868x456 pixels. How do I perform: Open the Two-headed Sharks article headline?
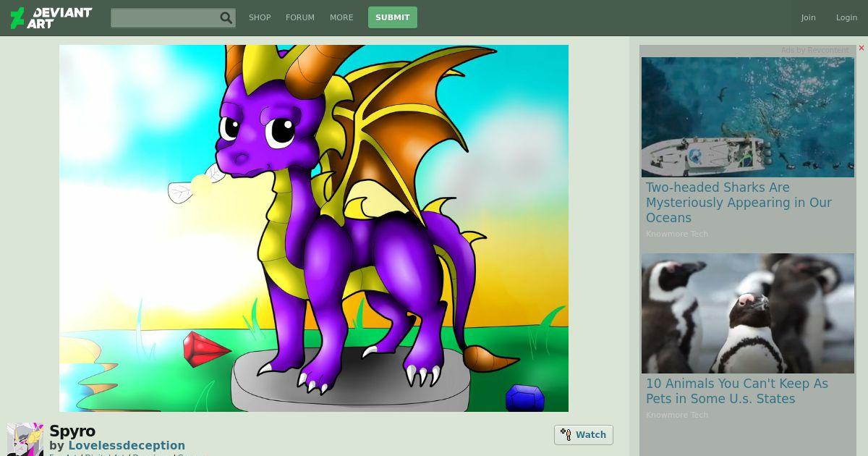coord(739,203)
